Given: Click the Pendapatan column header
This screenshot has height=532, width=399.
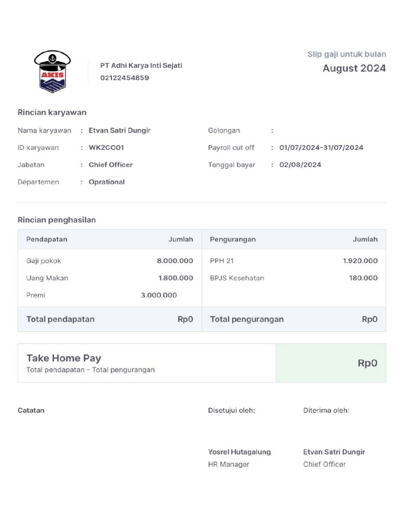Looking at the screenshot, I should pos(47,240).
